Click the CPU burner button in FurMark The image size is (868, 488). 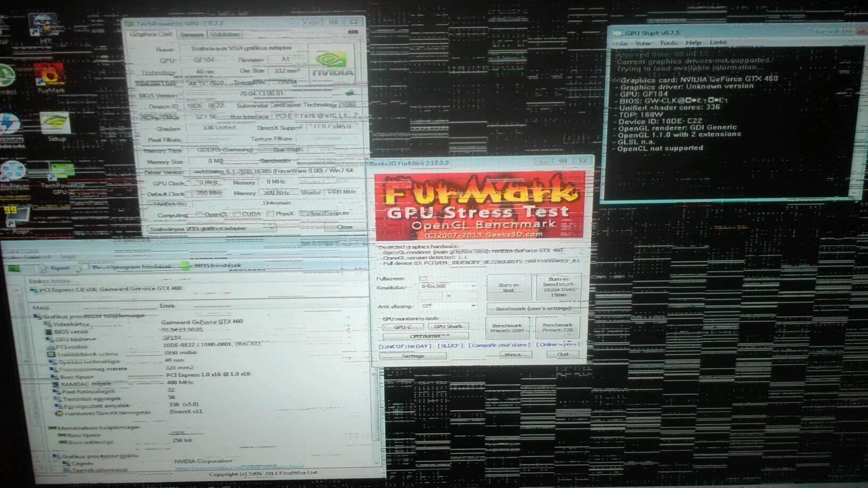[425, 336]
